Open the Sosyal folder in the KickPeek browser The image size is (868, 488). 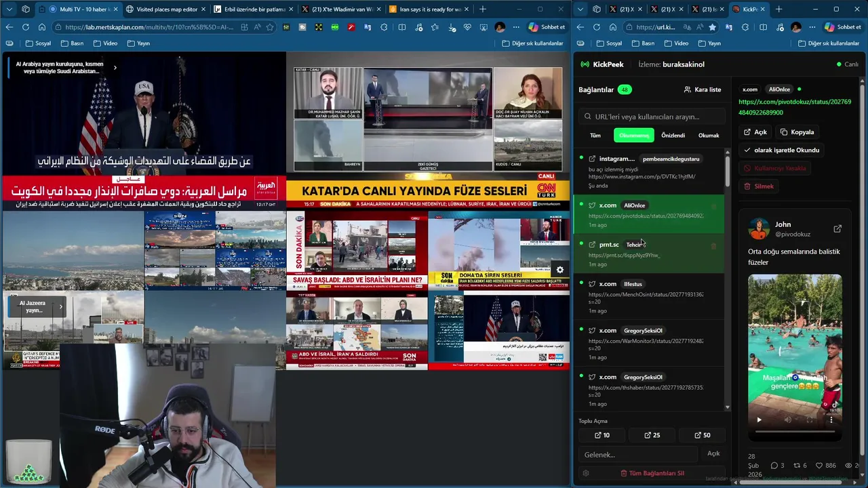pyautogui.click(x=609, y=43)
